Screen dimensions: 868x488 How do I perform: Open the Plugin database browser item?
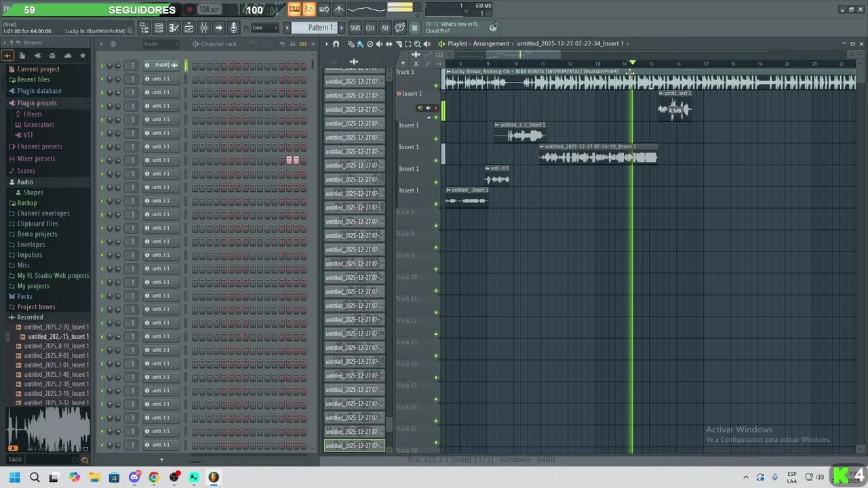(39, 91)
